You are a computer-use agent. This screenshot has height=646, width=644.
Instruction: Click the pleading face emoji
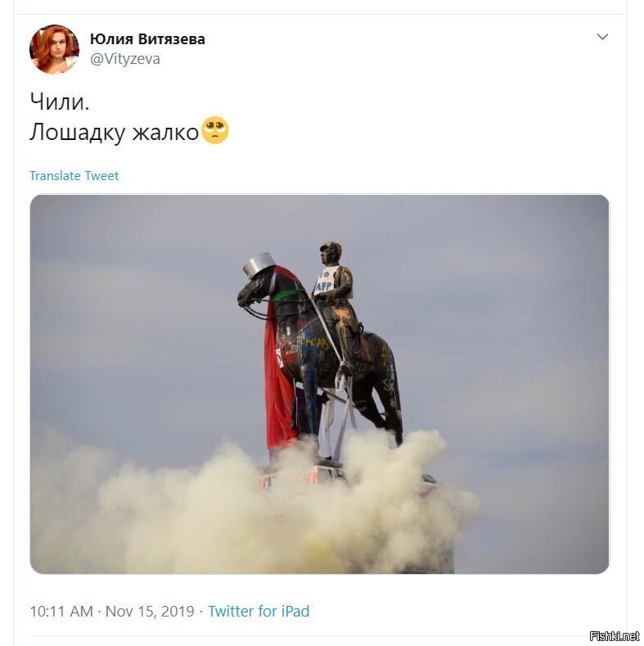pyautogui.click(x=214, y=130)
